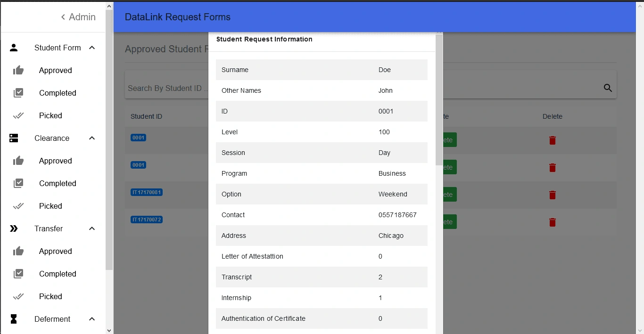The image size is (644, 334).
Task: Click the Student ID column header
Action: tap(146, 116)
